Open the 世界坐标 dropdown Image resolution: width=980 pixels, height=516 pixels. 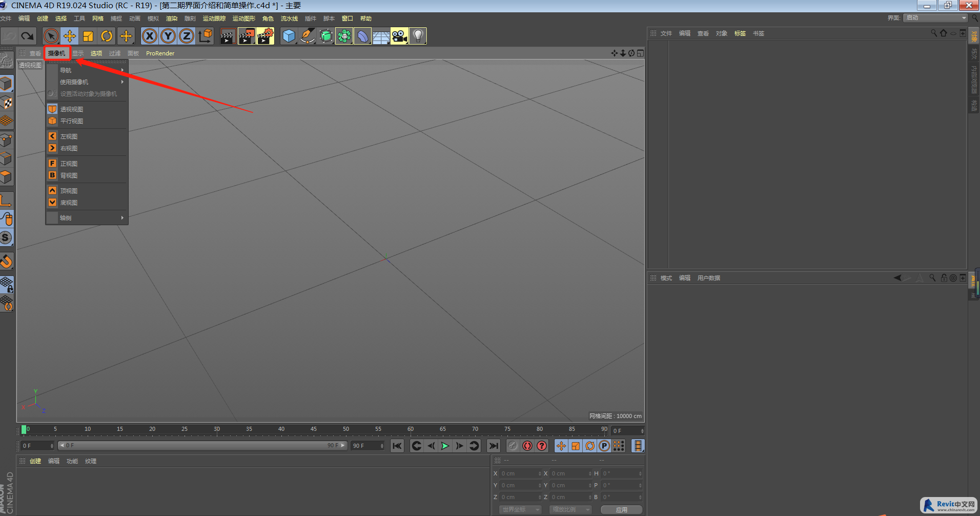[x=520, y=510]
